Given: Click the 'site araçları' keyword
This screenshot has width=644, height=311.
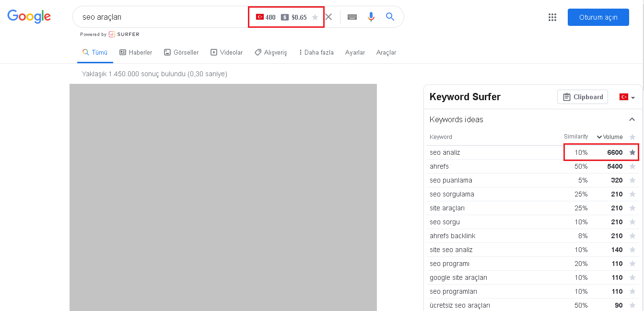Looking at the screenshot, I should coord(447,208).
